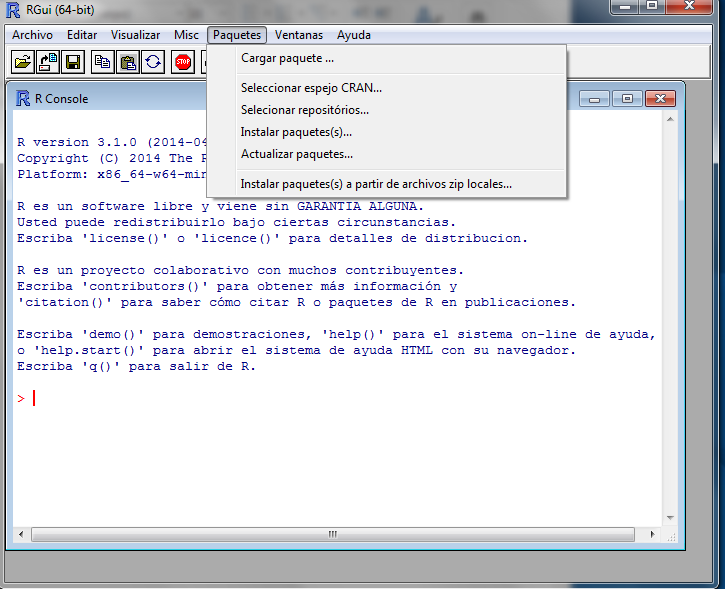This screenshot has width=725, height=589.
Task: Click the open script folder icon
Action: pos(23,62)
